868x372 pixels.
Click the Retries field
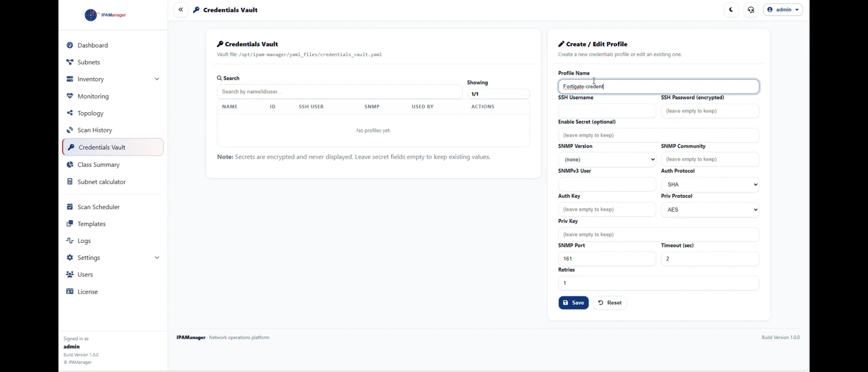point(659,283)
